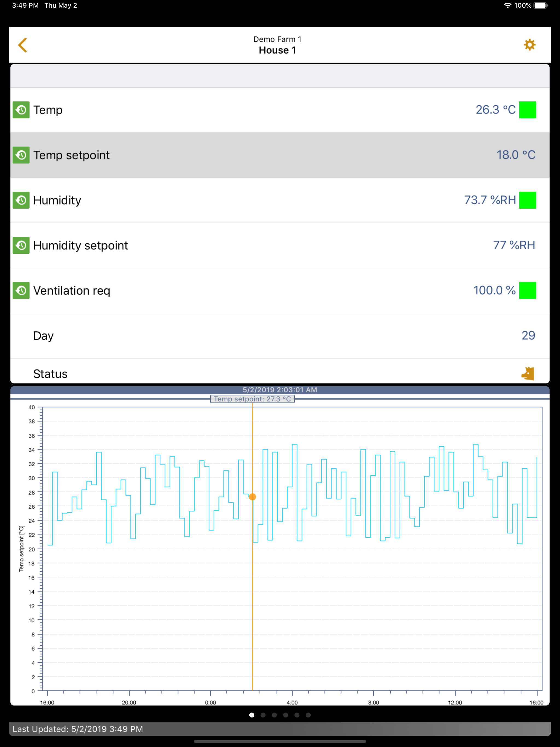Click the green status swatch beside Temp
560x747 pixels.
527,110
